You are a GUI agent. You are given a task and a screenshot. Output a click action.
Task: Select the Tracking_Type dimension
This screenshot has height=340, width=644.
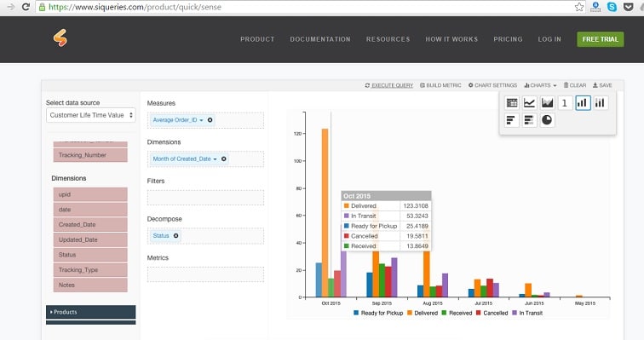[90, 270]
